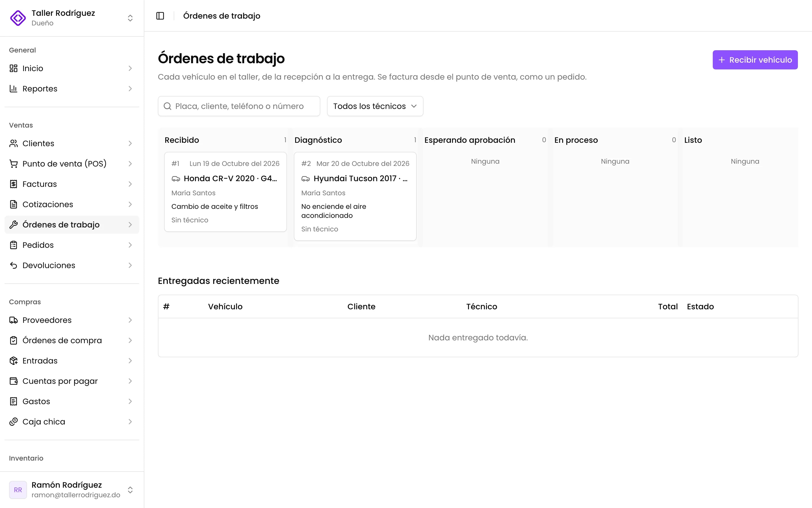Open Cuentas por pagar menu item
Screen dimensions: 812x508
tap(72, 381)
